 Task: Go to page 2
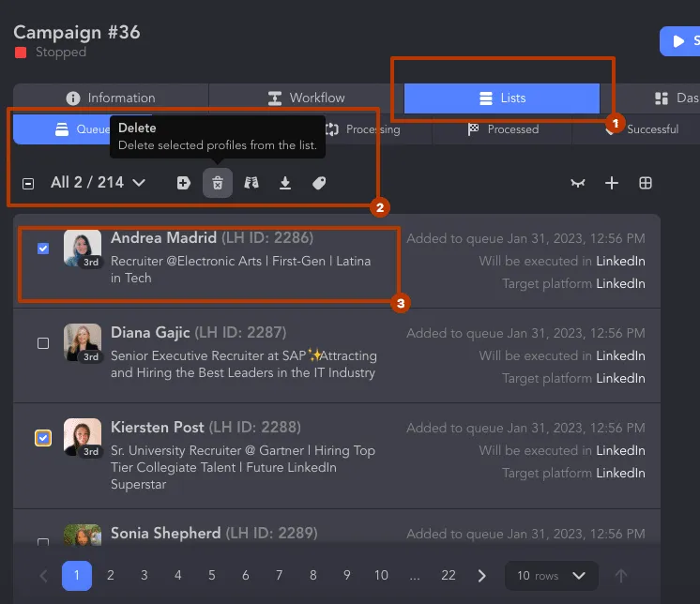111,576
